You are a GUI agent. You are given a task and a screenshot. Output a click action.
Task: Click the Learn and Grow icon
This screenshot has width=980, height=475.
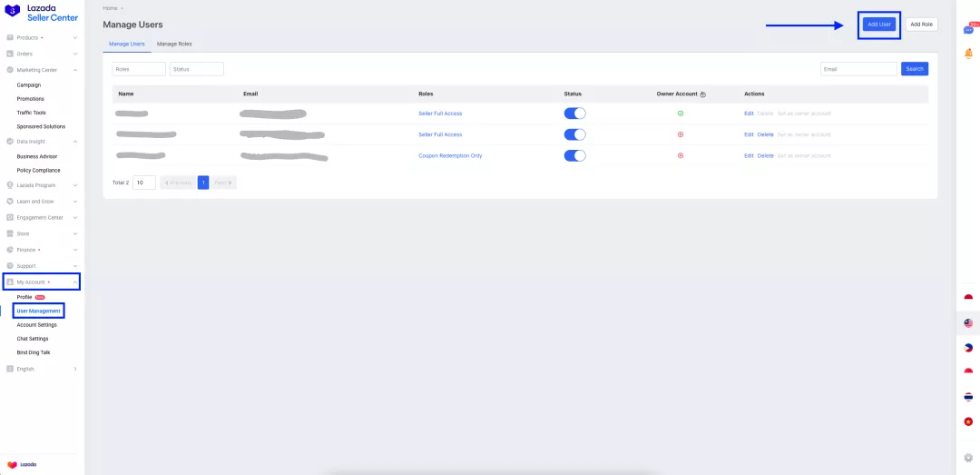point(10,202)
